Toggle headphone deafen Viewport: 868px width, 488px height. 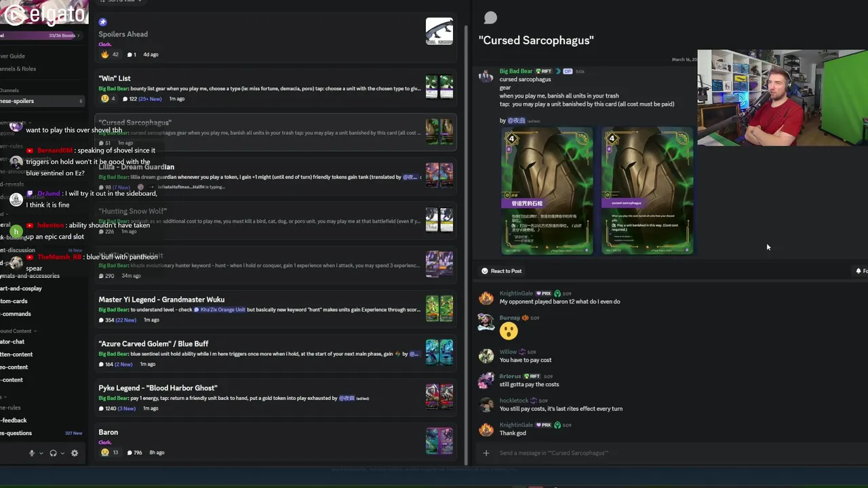click(53, 453)
